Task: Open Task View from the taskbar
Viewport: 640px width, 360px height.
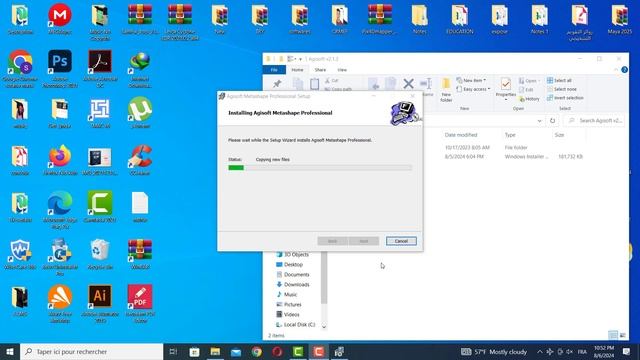Action: tap(173, 351)
